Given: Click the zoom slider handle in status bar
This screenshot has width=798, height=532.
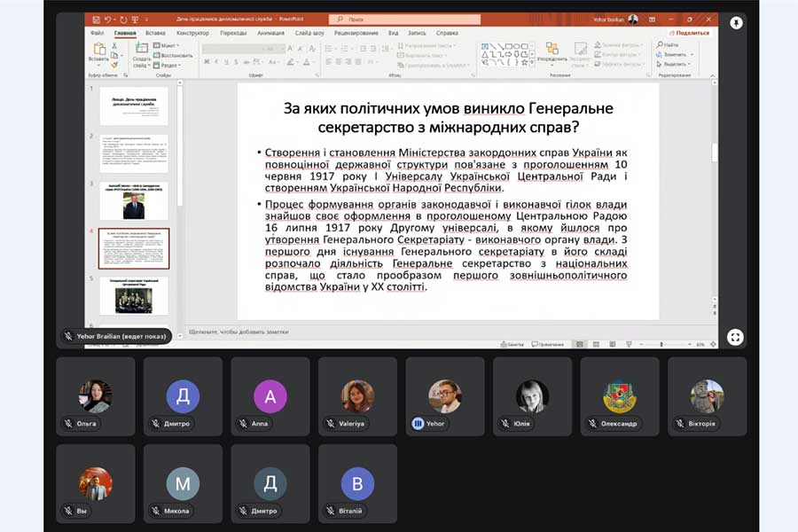Looking at the screenshot, I should 661,345.
